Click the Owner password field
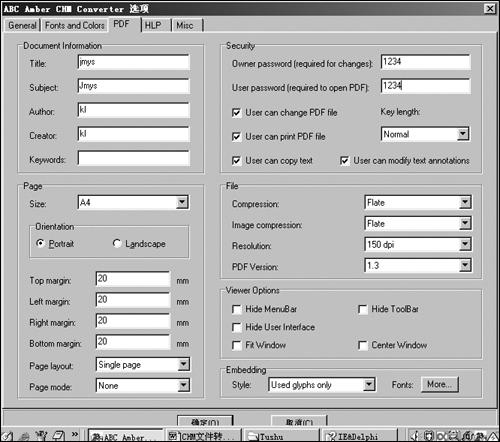This screenshot has width=500, height=442. 426,62
